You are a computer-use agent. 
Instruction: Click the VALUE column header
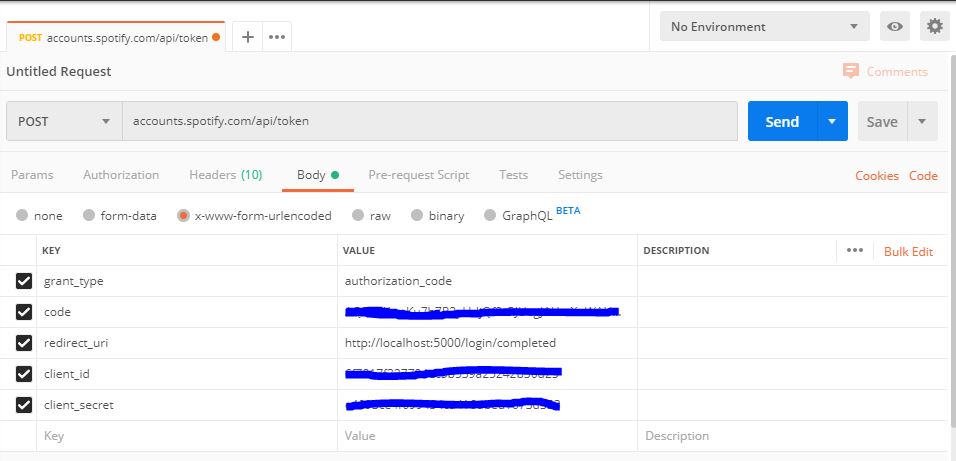(358, 251)
